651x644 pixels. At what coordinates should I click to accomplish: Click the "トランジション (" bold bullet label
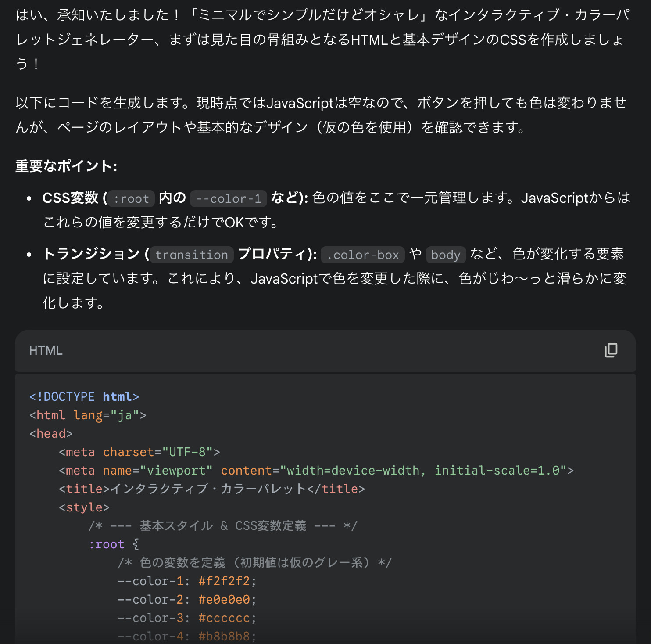click(x=96, y=254)
